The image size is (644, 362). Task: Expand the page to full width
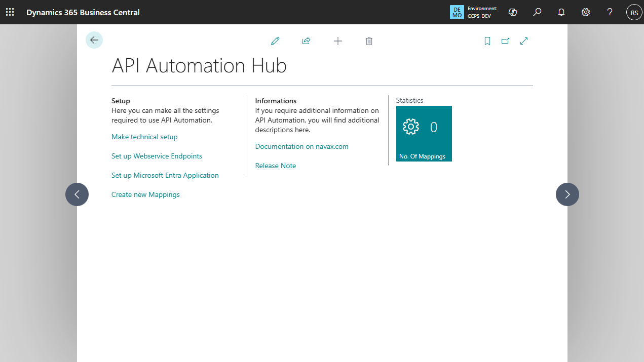[524, 41]
